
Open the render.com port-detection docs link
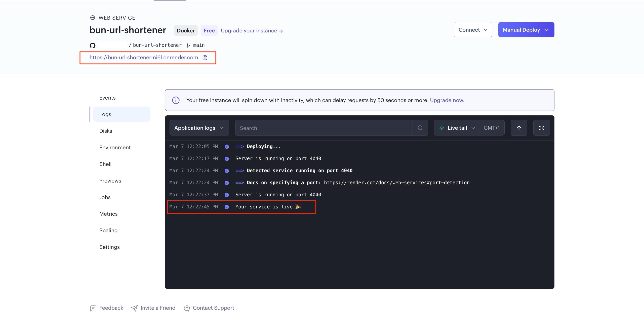(397, 183)
